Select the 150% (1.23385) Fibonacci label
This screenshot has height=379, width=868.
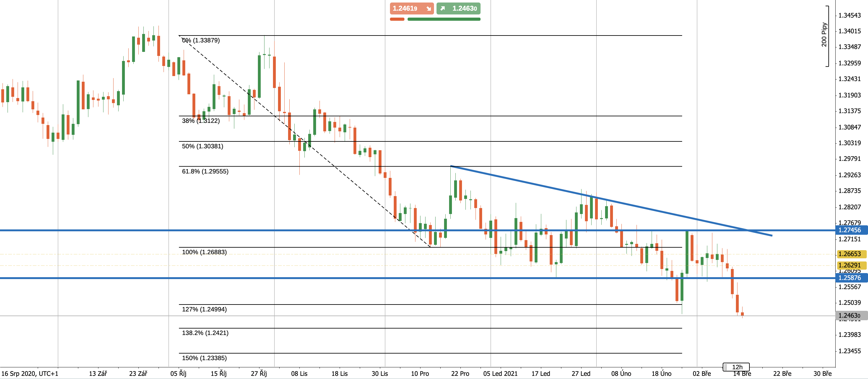coord(204,358)
